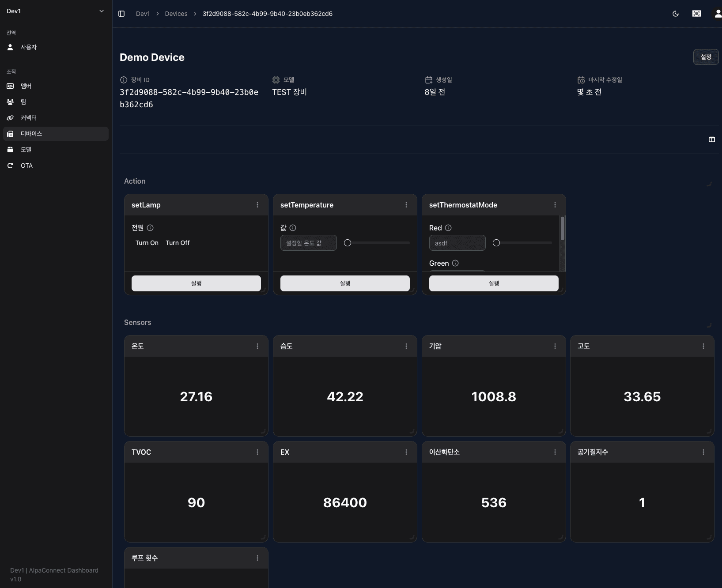This screenshot has height=588, width=722.
Task: Click the setThermostatMode card scrollbar
Action: click(562, 229)
